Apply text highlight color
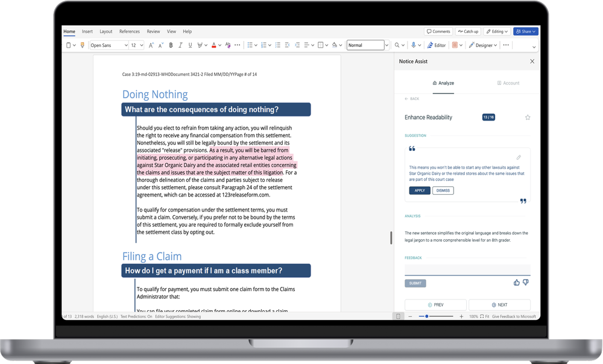The width and height of the screenshot is (603, 364). click(x=200, y=45)
